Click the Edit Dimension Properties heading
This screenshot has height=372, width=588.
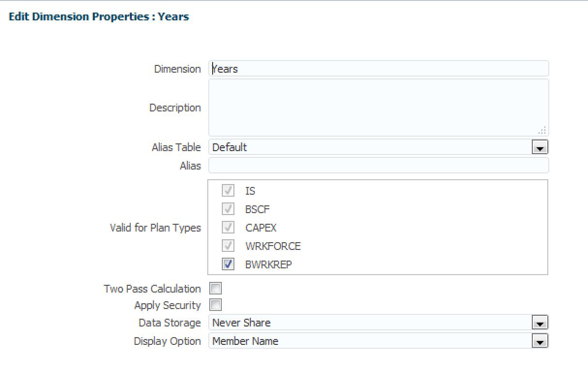click(99, 17)
